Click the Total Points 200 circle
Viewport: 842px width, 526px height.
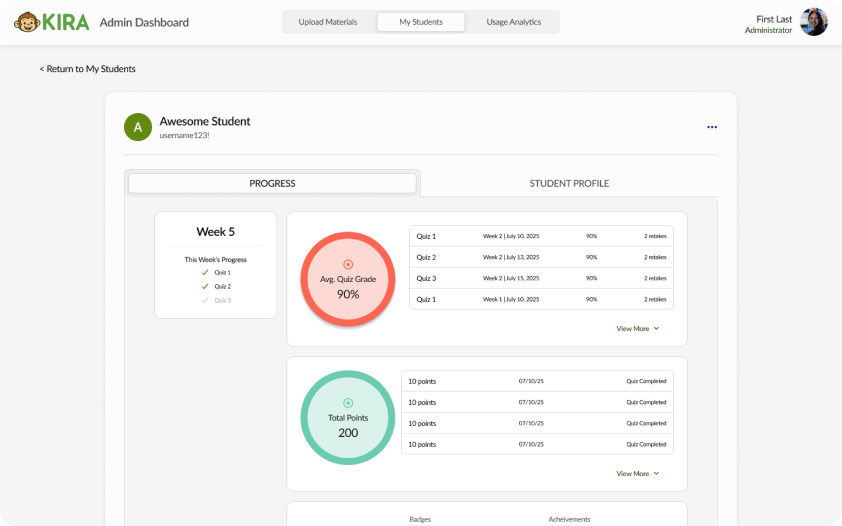point(348,418)
